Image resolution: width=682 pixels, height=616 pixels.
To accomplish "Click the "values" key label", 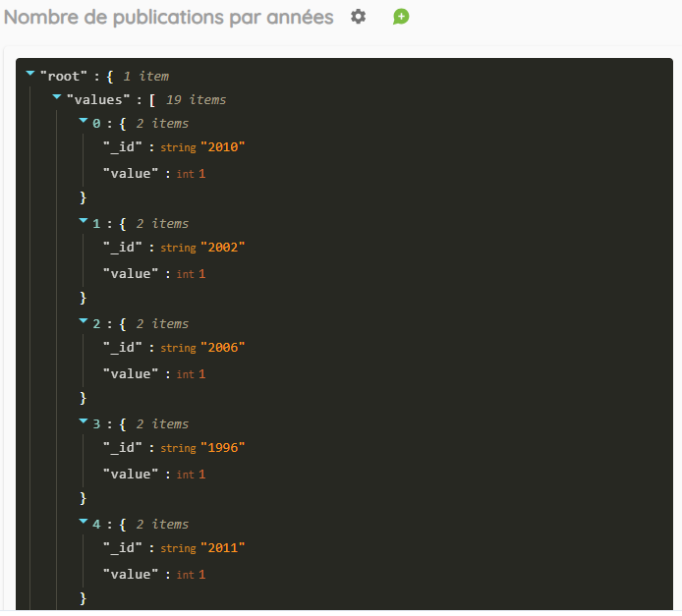I will coord(98,100).
